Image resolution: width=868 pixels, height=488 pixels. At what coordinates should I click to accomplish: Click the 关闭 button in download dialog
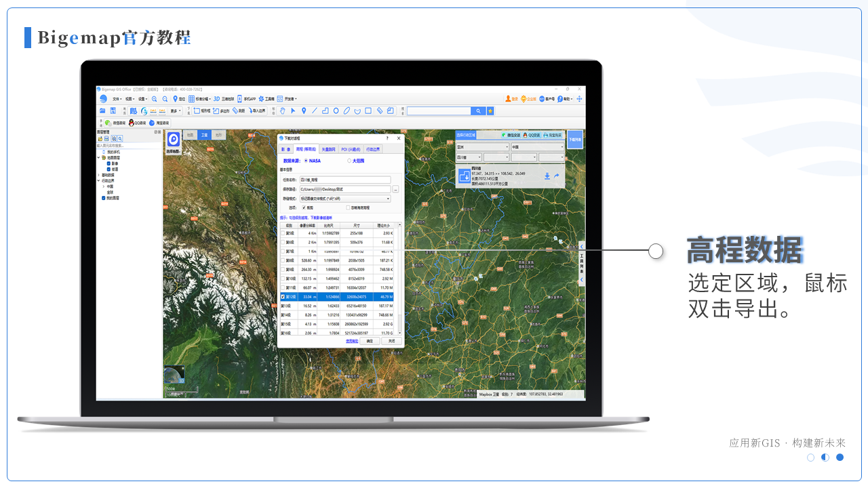[x=391, y=341]
